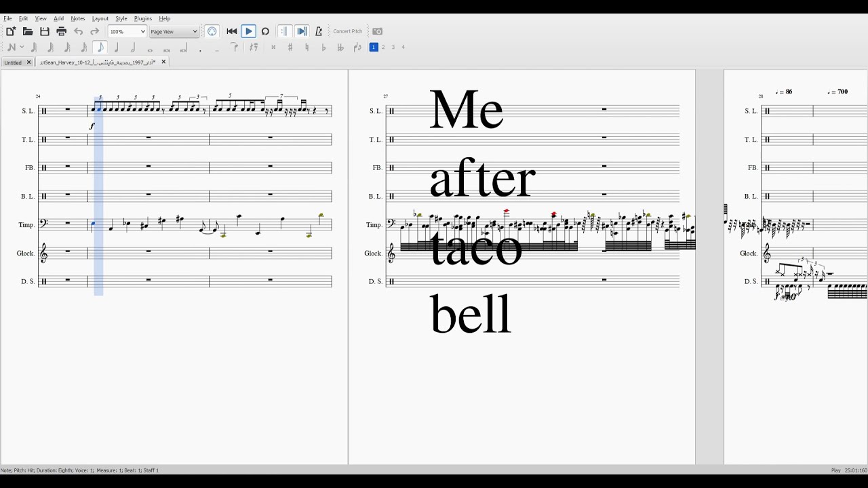Image resolution: width=868 pixels, height=488 pixels.
Task: Select quarter note duration
Action: coord(117,47)
